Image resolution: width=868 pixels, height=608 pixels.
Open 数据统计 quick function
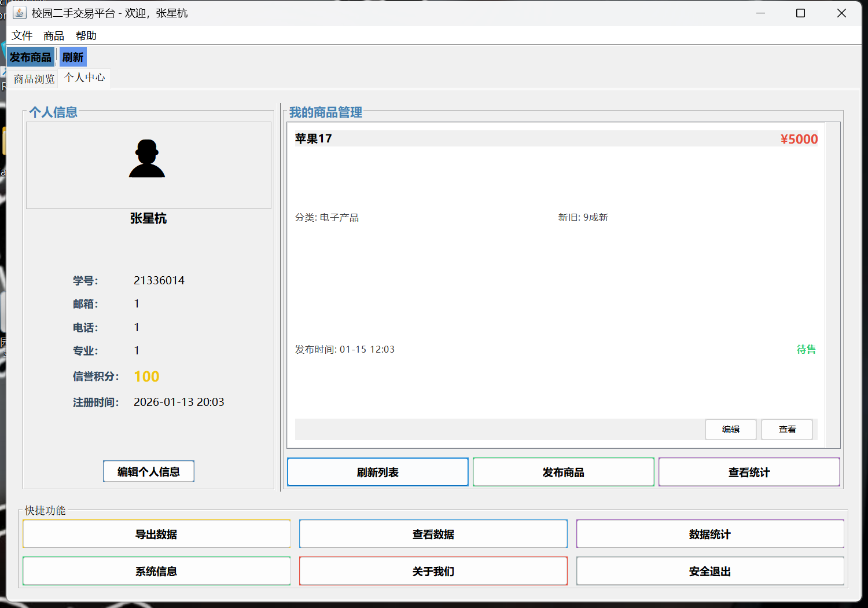pyautogui.click(x=710, y=534)
